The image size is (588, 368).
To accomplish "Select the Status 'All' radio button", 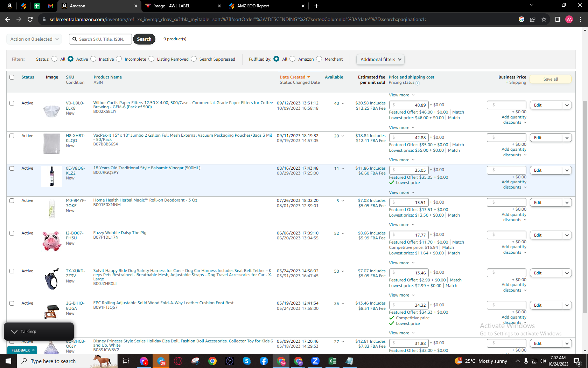I will click(x=54, y=59).
